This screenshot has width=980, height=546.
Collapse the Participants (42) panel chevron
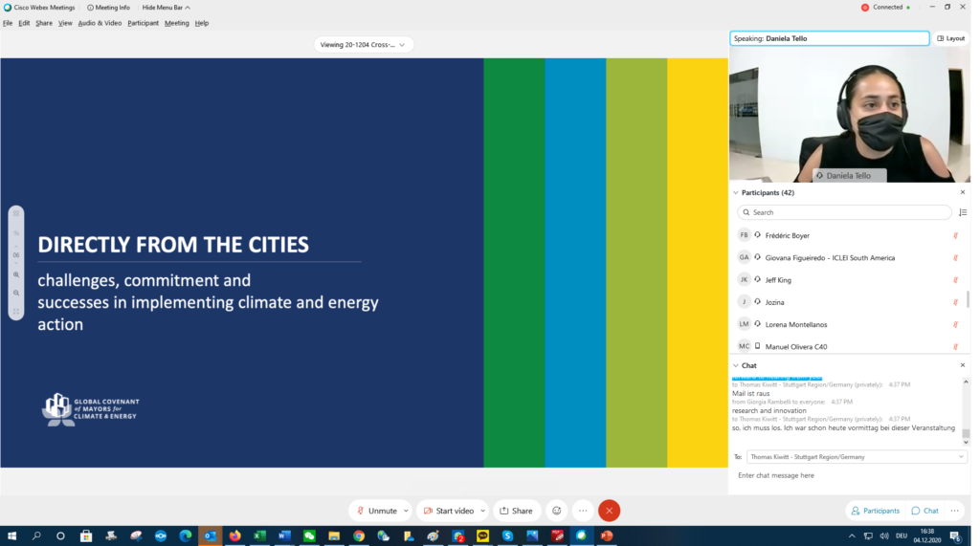pos(736,192)
